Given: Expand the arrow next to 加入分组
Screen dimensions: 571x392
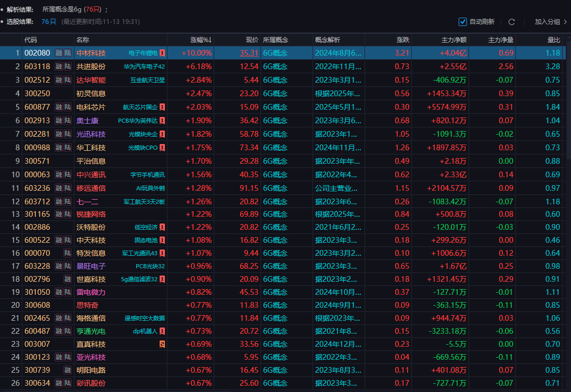Looking at the screenshot, I should (x=565, y=22).
